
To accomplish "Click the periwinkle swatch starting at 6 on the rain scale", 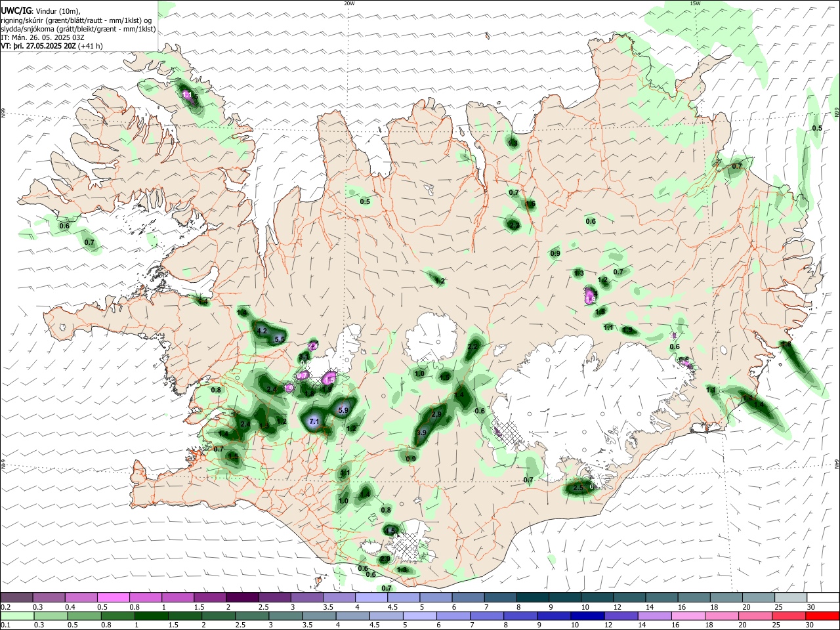I will click(x=453, y=616).
